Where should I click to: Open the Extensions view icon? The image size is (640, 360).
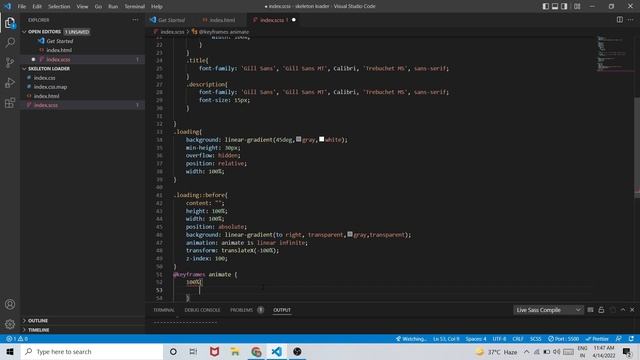pyautogui.click(x=10, y=102)
